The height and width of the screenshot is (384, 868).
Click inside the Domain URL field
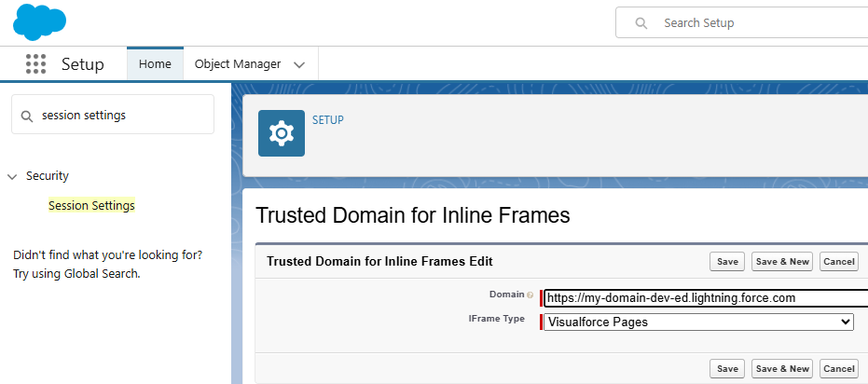pyautogui.click(x=704, y=298)
